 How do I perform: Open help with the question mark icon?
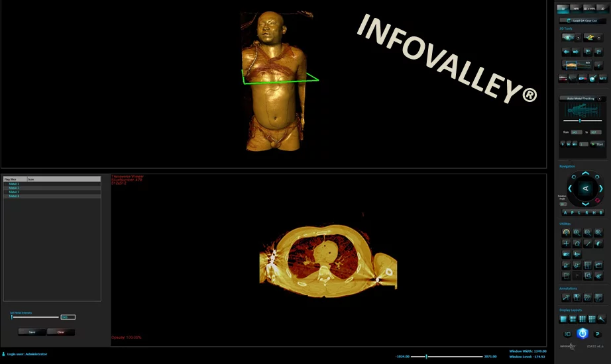pyautogui.click(x=597, y=334)
